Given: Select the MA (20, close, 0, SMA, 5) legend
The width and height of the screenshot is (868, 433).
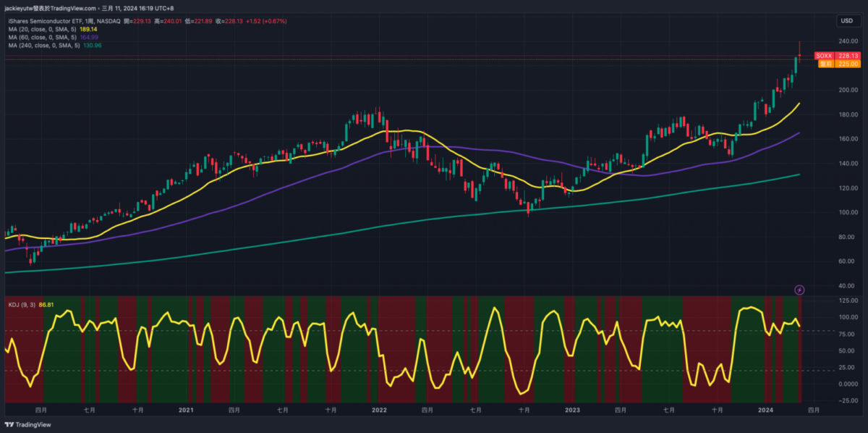Looking at the screenshot, I should (x=43, y=30).
